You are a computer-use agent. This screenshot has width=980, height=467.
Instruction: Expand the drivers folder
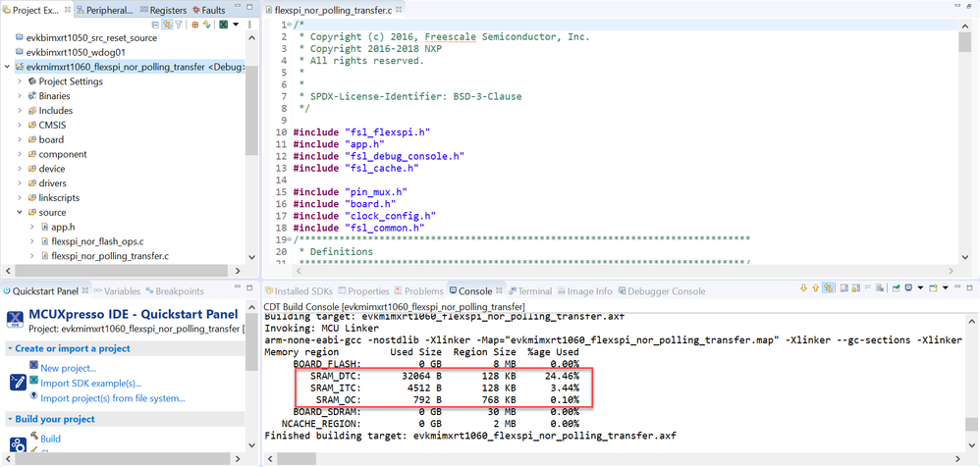pos(20,182)
